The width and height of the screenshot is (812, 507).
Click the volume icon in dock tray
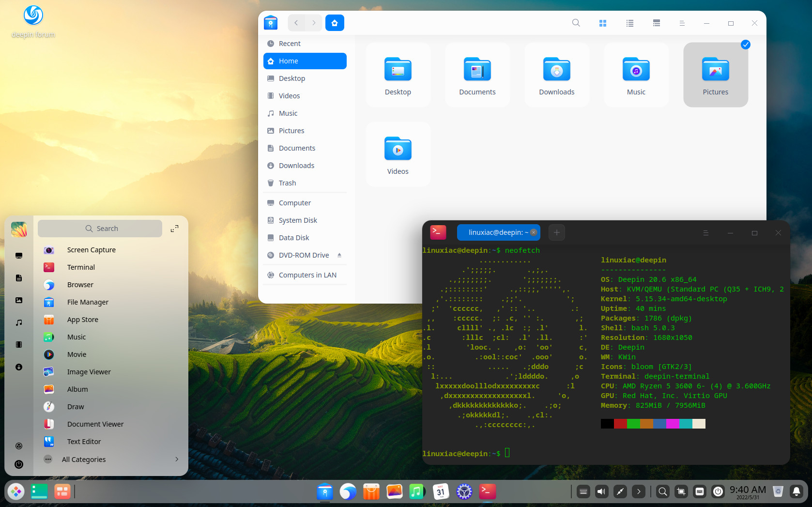coord(601,492)
